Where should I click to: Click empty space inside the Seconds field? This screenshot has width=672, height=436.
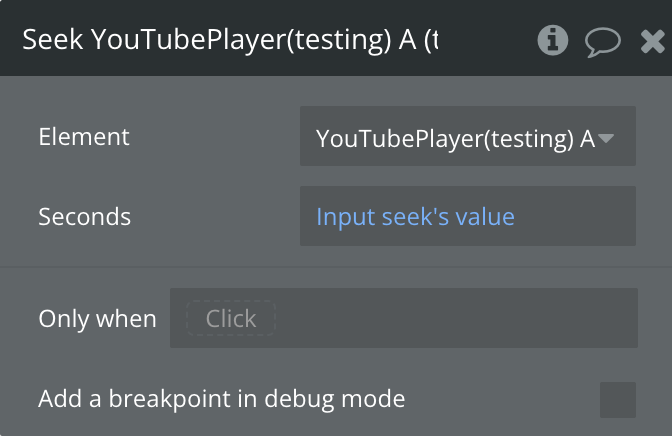[580, 216]
